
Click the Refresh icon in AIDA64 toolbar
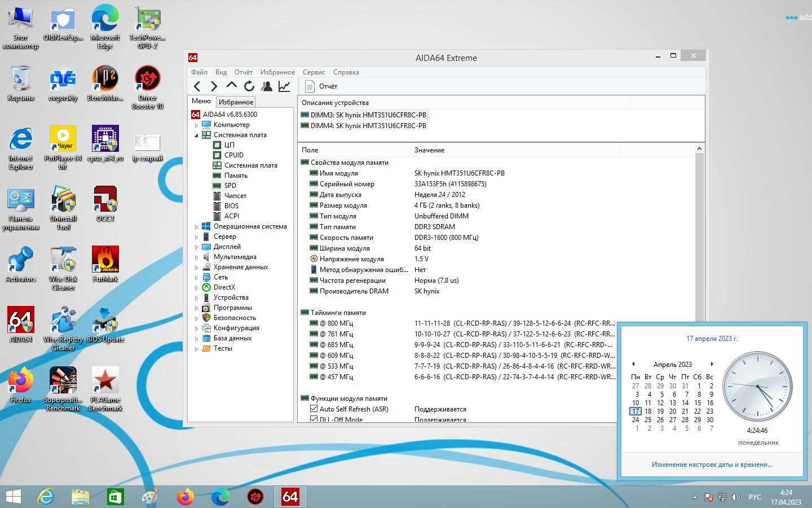click(x=249, y=86)
